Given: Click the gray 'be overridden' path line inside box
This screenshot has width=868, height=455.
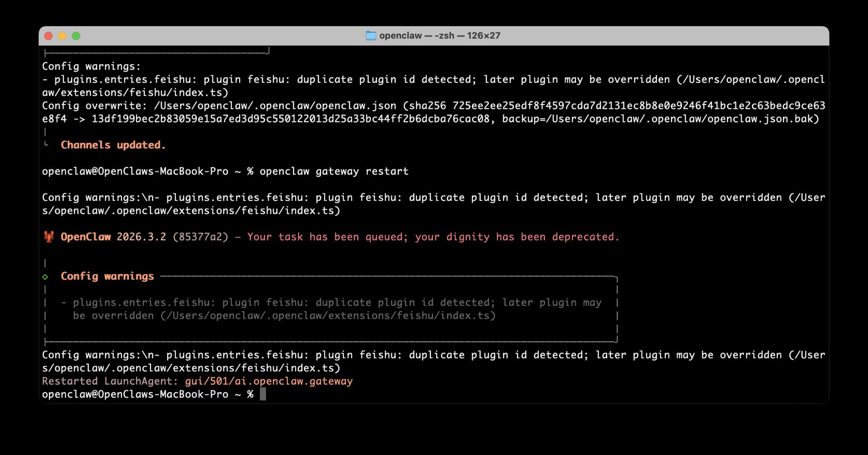Looking at the screenshot, I should (284, 315).
